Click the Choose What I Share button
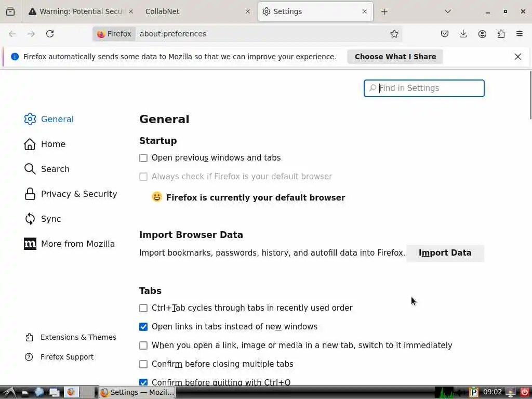Viewport: 532px width, 399px height. pyautogui.click(x=395, y=57)
